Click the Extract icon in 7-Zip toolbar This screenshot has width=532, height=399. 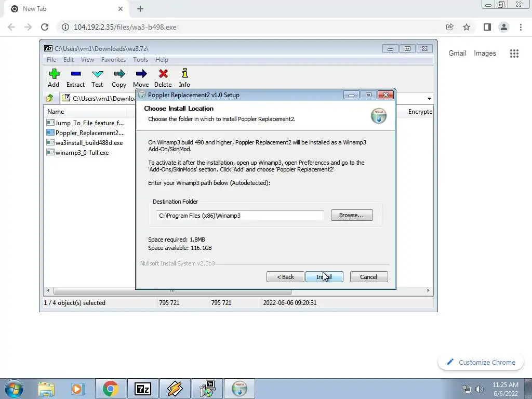pos(75,74)
